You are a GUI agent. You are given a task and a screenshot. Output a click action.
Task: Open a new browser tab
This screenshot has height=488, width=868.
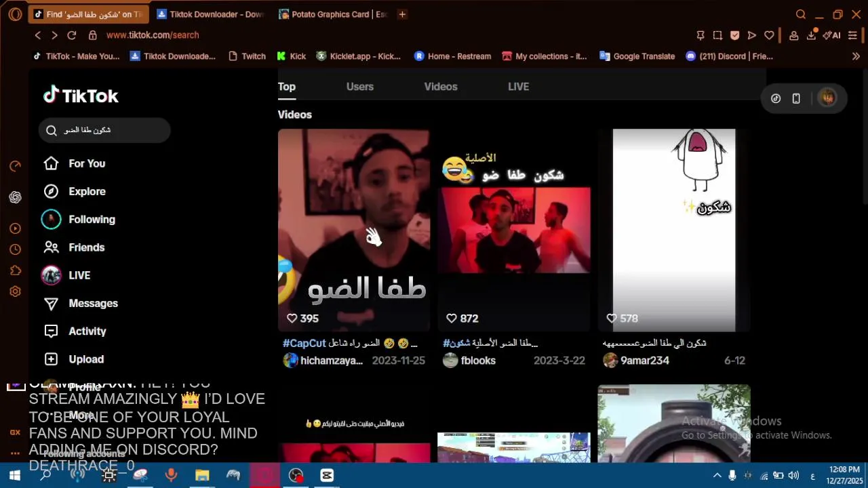(x=402, y=14)
